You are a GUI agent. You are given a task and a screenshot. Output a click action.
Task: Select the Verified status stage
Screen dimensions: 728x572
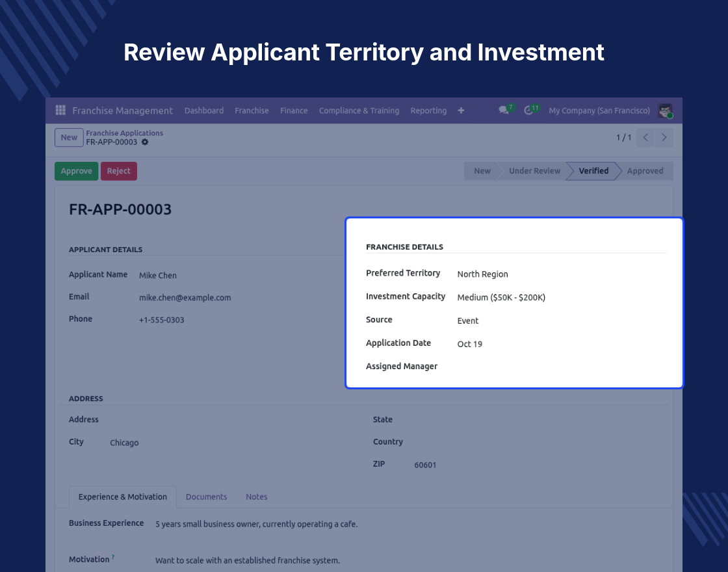593,171
